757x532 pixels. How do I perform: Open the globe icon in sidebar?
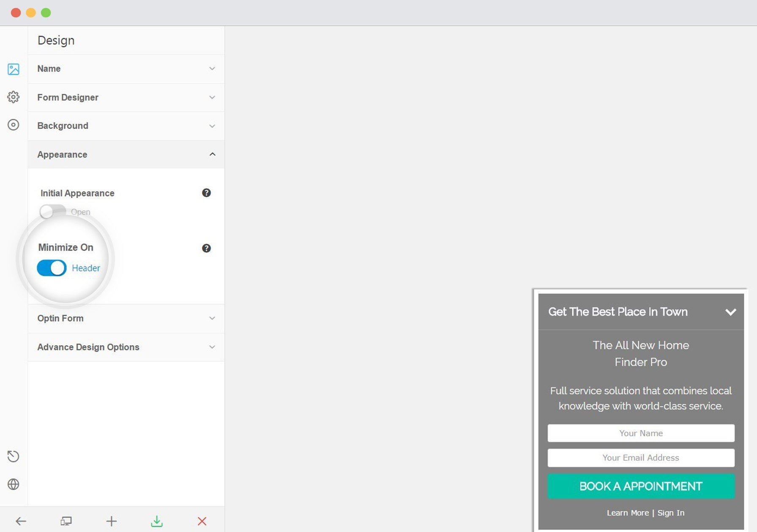[14, 484]
